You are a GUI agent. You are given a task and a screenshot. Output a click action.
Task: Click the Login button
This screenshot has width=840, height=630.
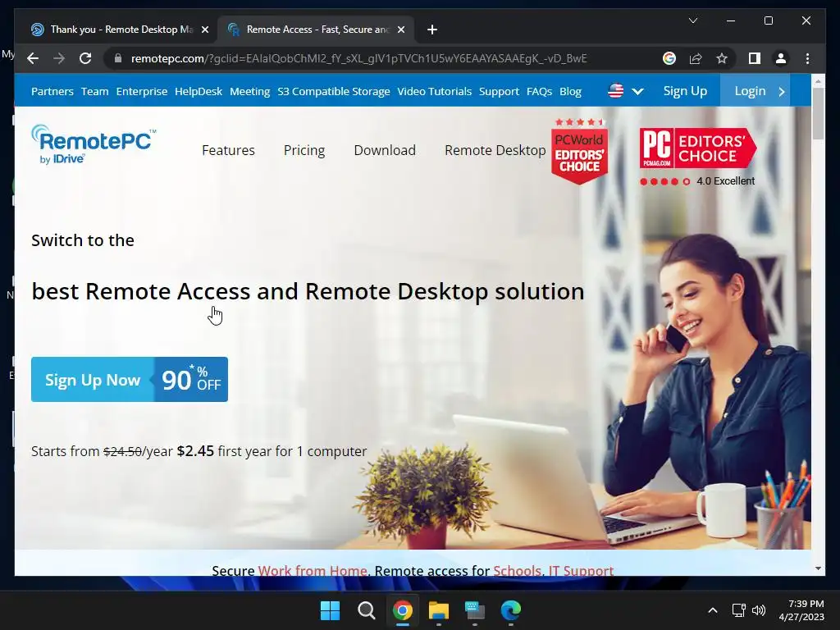750,91
